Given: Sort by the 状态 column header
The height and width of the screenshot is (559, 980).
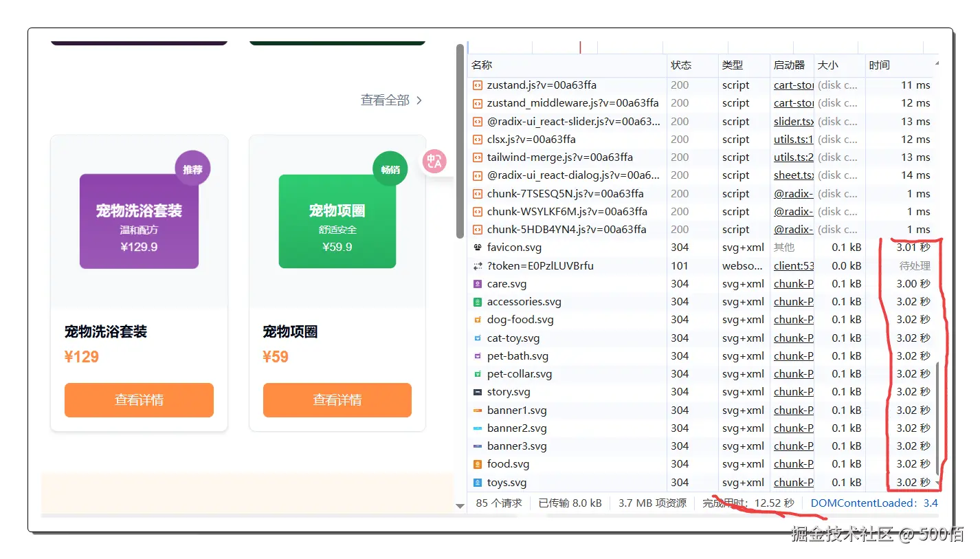Looking at the screenshot, I should [x=693, y=65].
